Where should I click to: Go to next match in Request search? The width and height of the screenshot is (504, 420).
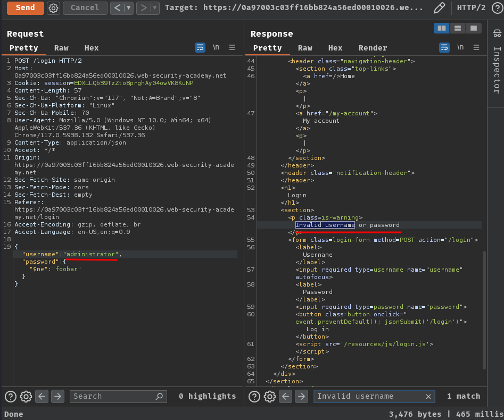pyautogui.click(x=57, y=396)
